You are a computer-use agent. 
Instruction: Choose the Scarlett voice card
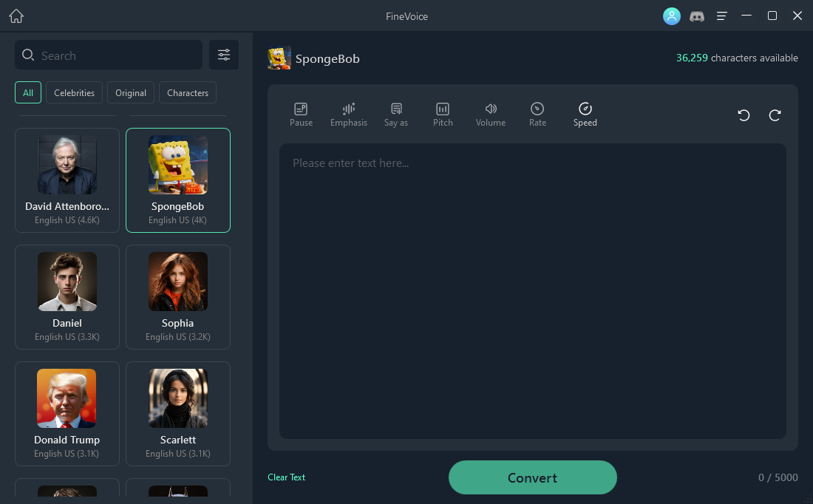[178, 414]
